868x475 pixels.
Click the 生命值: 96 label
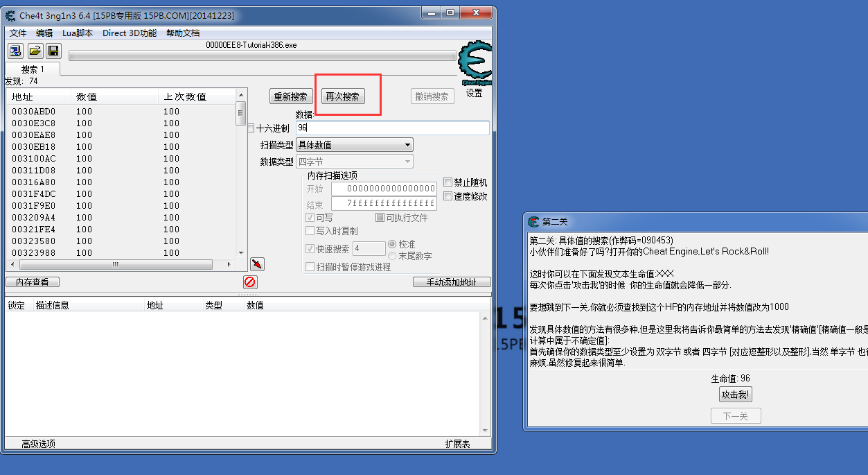click(x=731, y=379)
